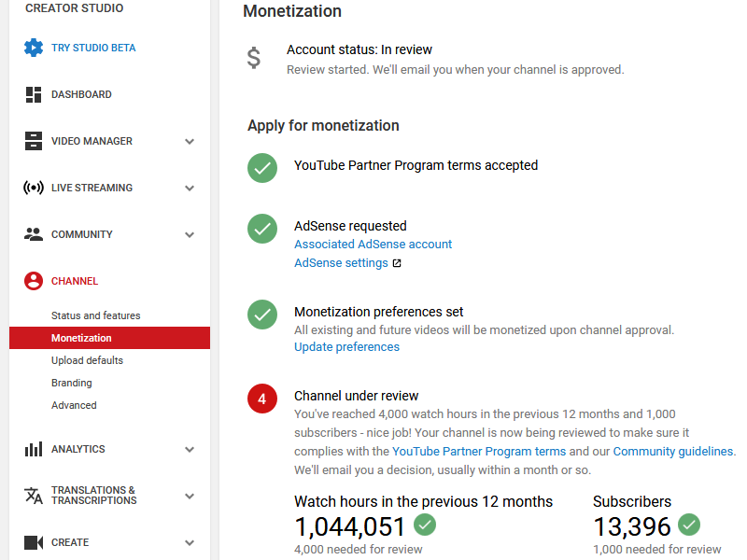Open the Video Manager menu item
This screenshot has height=560, width=747.
coord(92,141)
